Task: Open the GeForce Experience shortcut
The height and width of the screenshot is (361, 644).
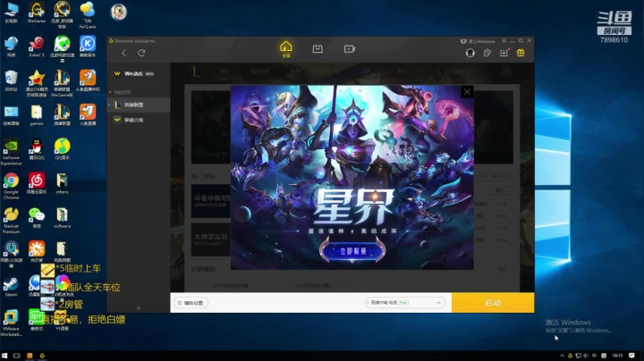Action: click(11, 152)
